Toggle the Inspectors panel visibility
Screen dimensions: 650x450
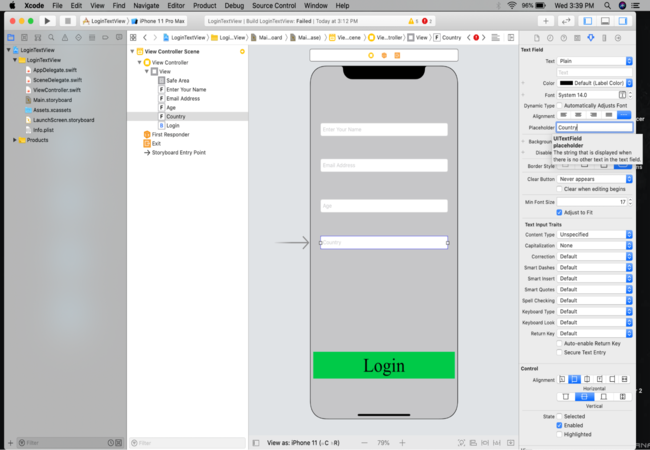tap(623, 21)
